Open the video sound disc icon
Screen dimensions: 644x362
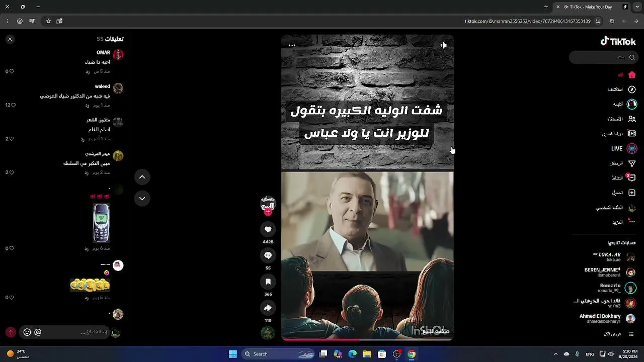[268, 333]
